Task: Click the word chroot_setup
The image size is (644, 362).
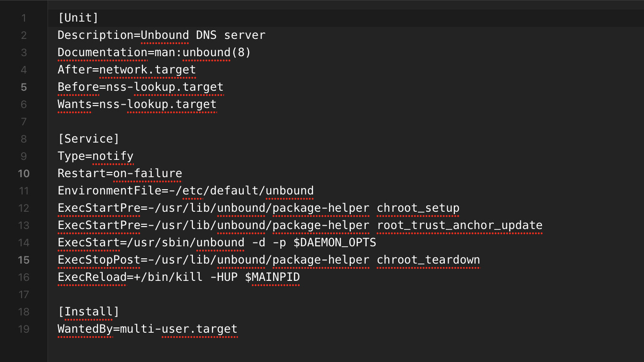Action: click(418, 208)
